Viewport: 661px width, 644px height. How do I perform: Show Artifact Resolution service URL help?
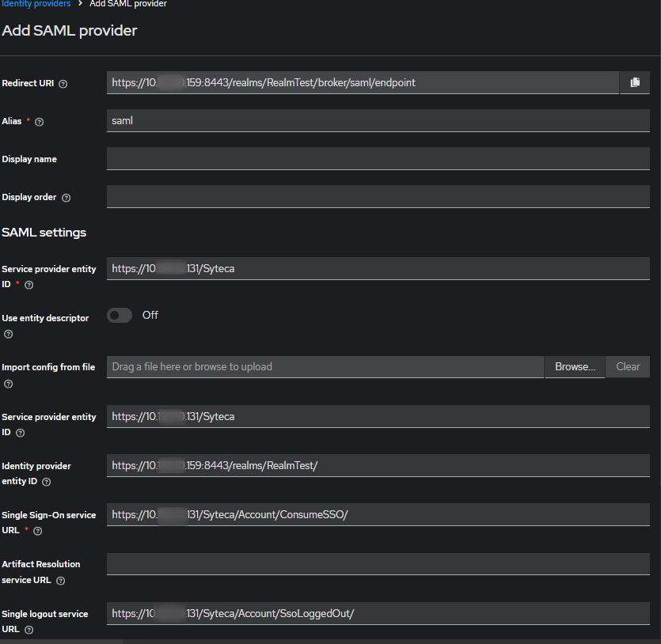pyautogui.click(x=61, y=581)
